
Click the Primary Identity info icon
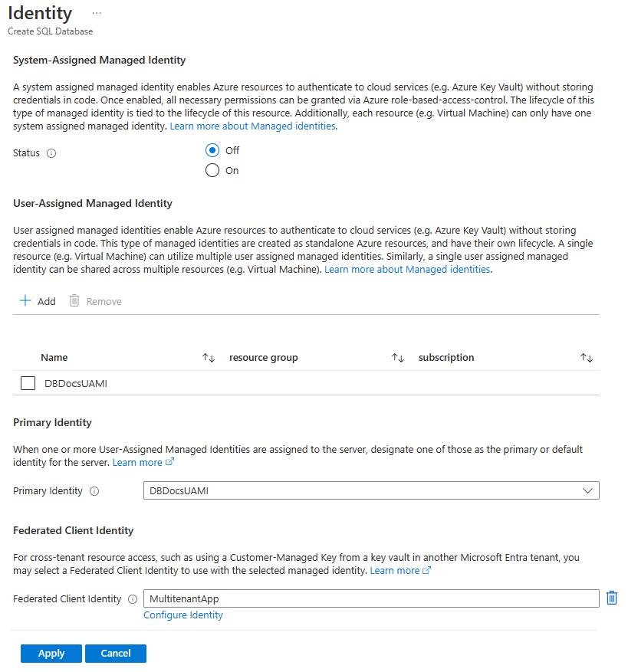(x=94, y=491)
